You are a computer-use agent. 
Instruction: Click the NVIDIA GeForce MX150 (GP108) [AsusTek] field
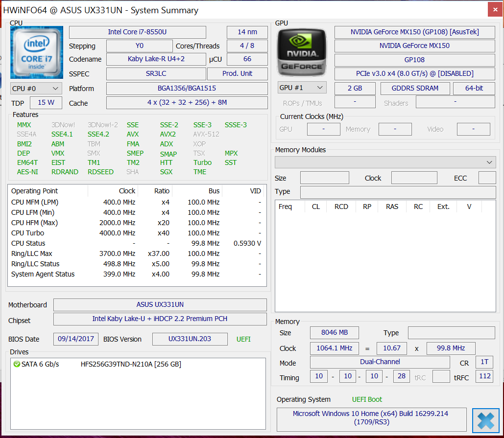[415, 32]
